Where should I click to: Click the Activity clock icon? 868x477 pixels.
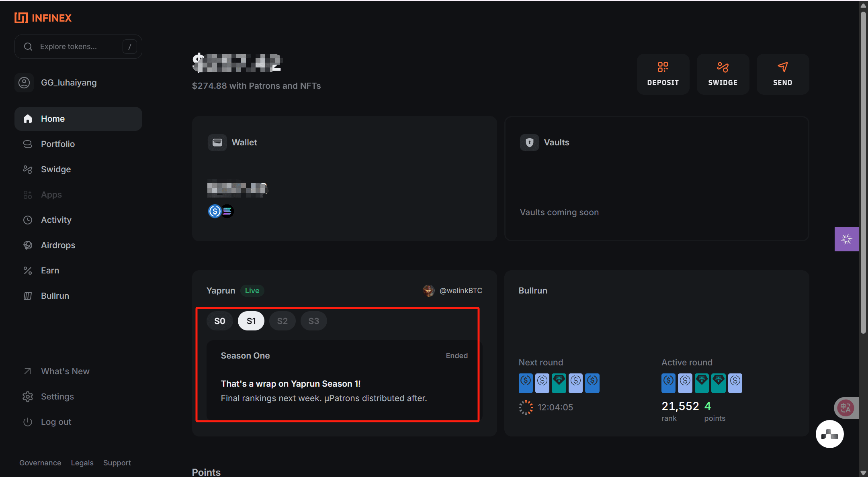[28, 220]
